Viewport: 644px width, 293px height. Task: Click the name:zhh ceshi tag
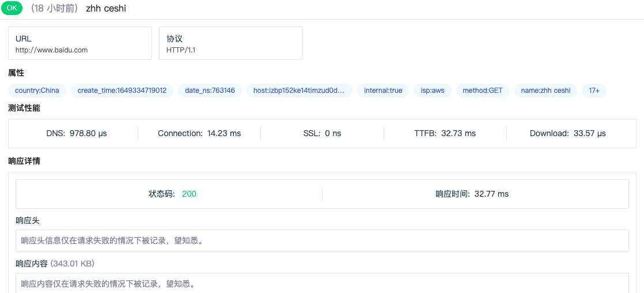point(545,91)
